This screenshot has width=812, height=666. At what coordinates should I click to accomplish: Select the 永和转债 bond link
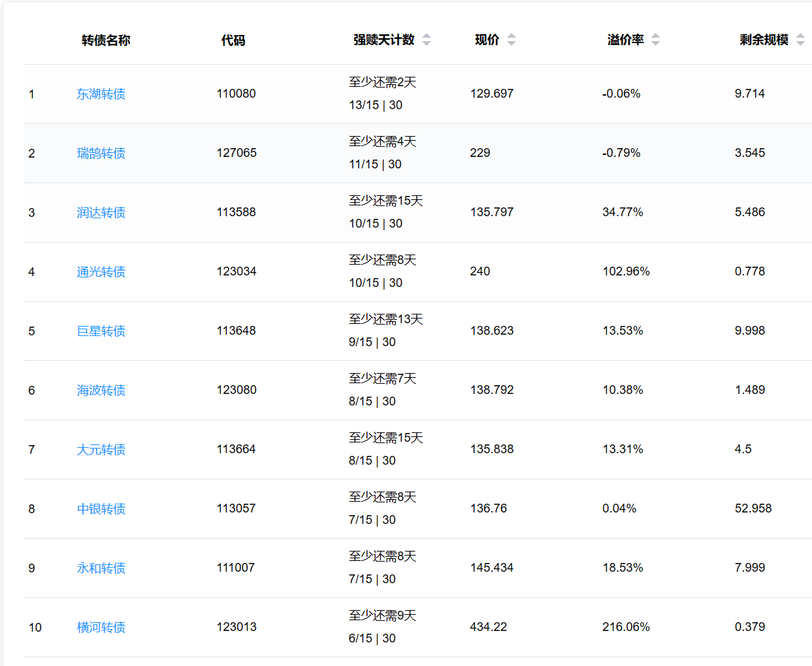[101, 568]
